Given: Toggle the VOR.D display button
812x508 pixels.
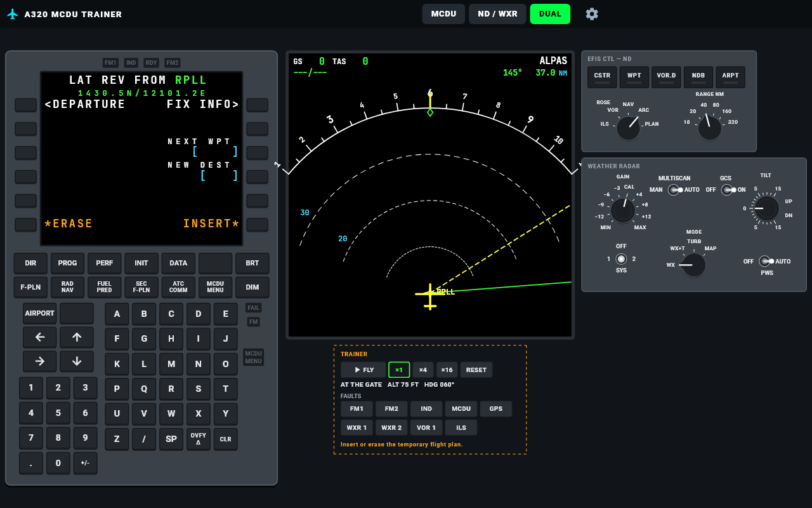Looking at the screenshot, I should [666, 77].
